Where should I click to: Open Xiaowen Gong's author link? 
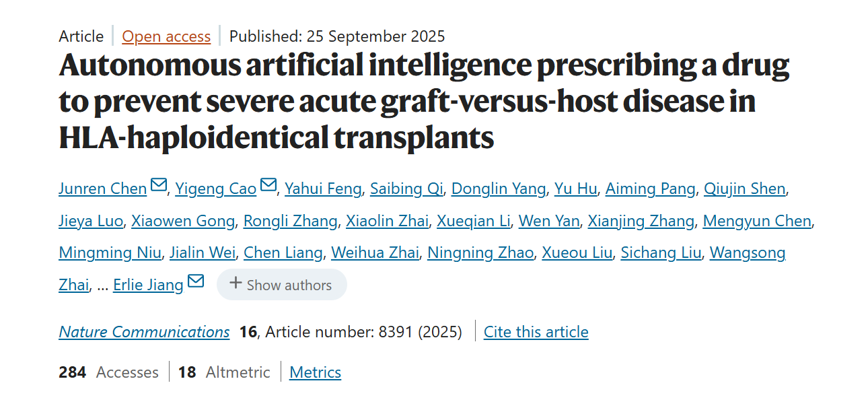(x=183, y=221)
